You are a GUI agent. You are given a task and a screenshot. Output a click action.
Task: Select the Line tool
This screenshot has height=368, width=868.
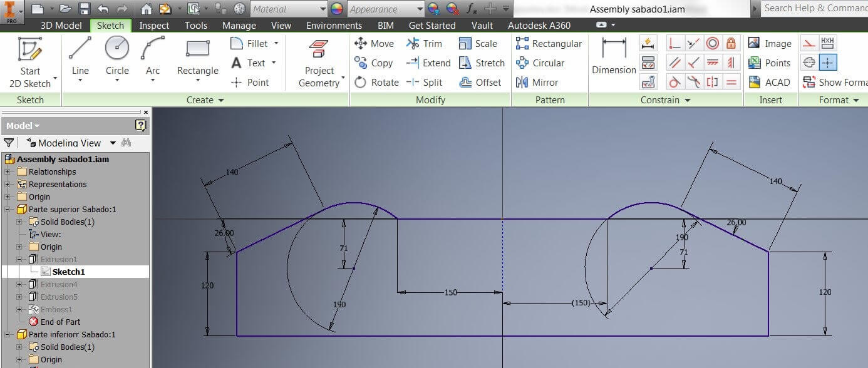tap(80, 59)
